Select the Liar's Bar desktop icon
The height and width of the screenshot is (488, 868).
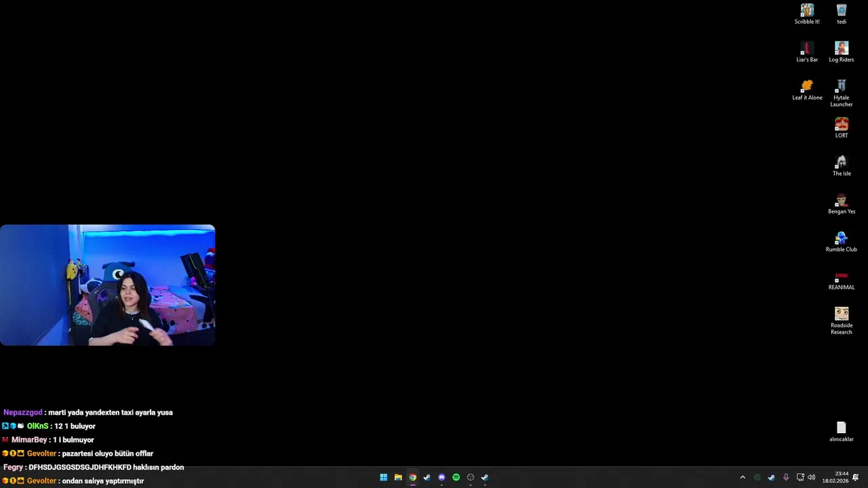807,52
